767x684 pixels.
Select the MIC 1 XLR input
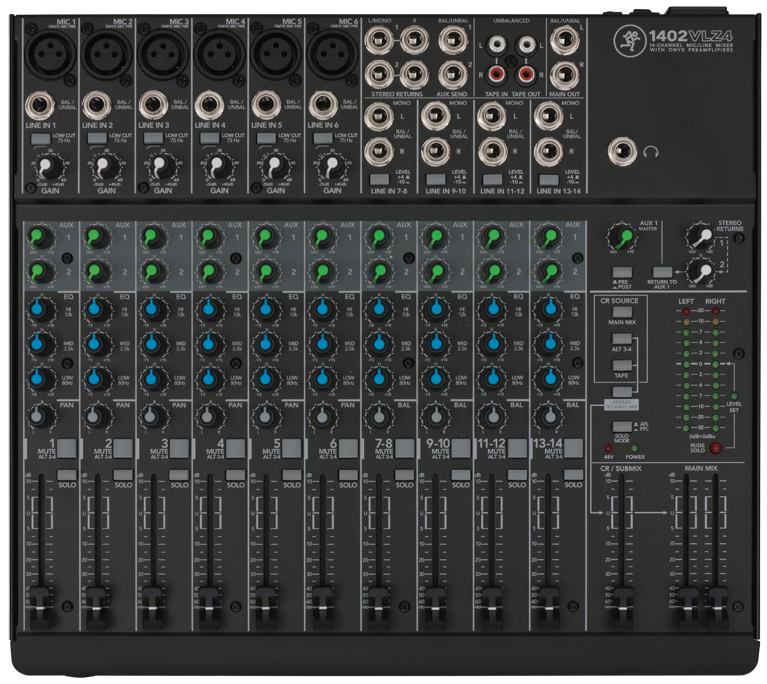coord(51,52)
